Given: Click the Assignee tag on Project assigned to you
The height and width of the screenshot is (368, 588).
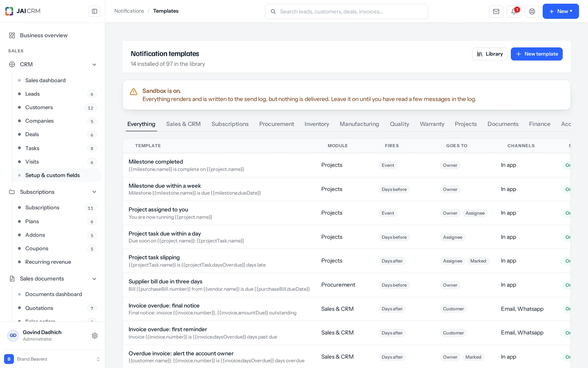Looking at the screenshot, I should (475, 213).
